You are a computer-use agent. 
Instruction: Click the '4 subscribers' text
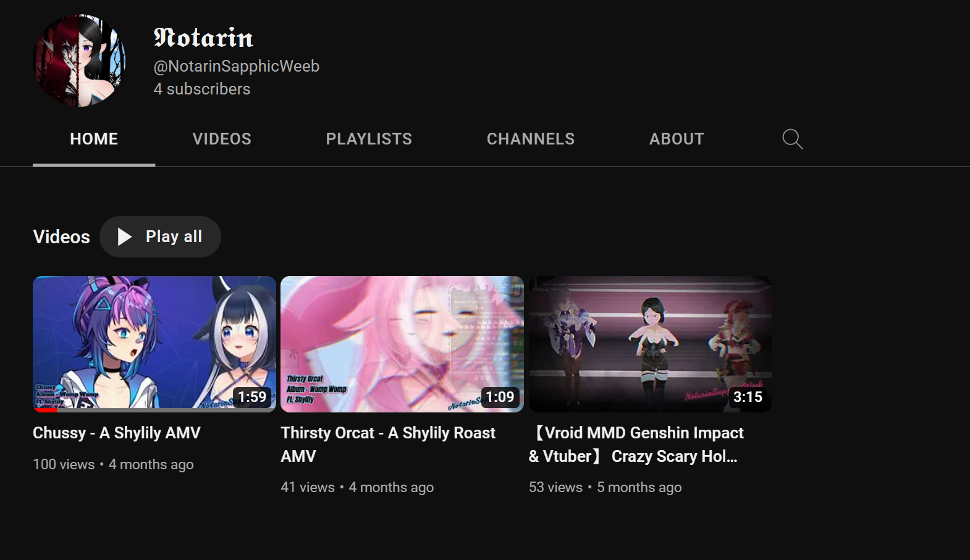click(x=202, y=89)
